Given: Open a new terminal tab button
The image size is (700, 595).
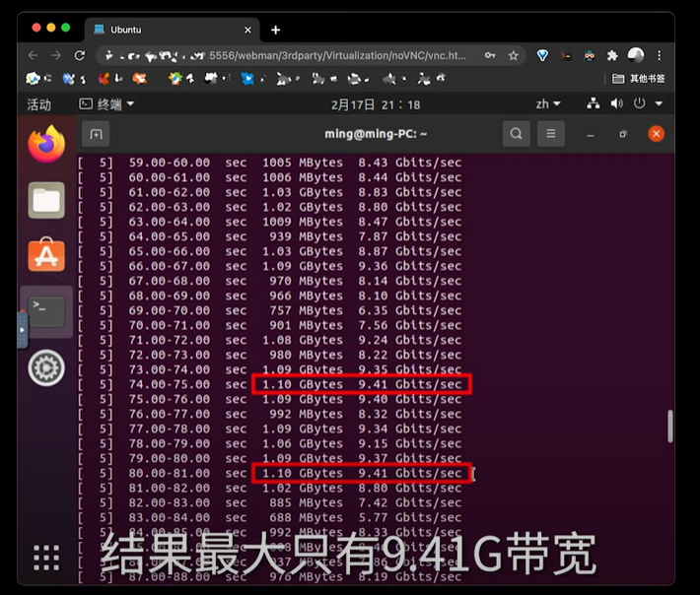Looking at the screenshot, I should coord(96,134).
